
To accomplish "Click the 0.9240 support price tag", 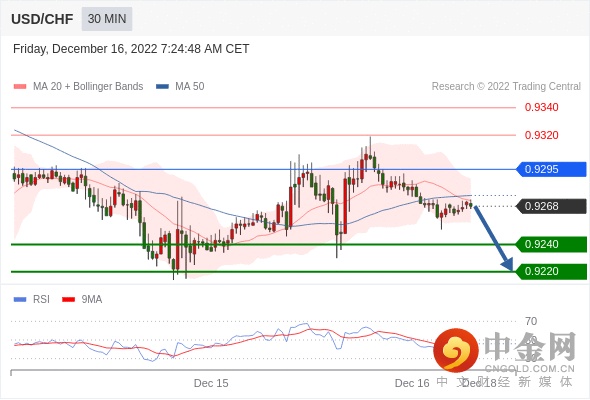I will click(x=551, y=244).
